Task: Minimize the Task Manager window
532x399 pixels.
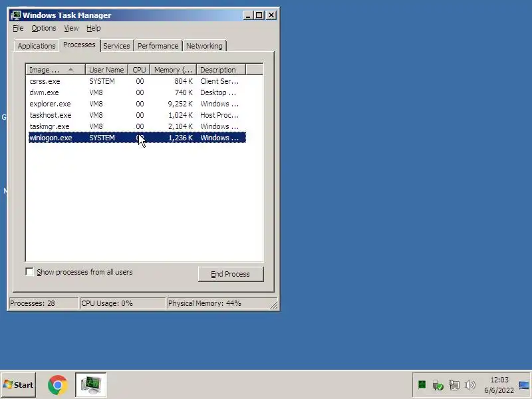Action: (x=248, y=15)
